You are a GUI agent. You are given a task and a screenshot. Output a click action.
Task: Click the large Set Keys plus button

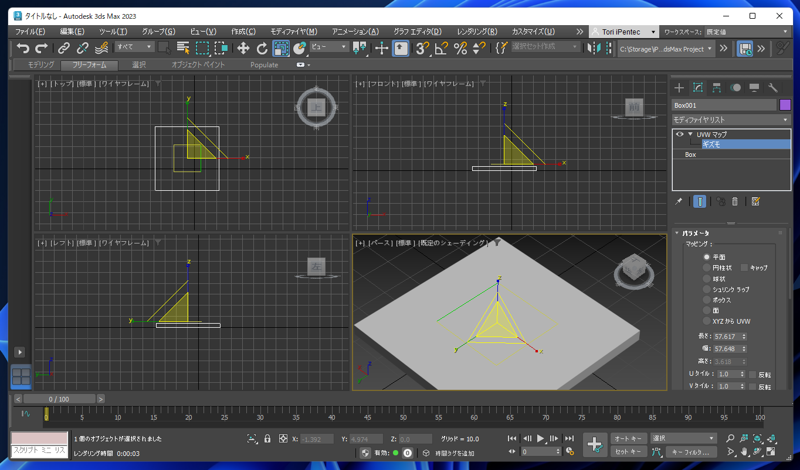click(x=594, y=444)
